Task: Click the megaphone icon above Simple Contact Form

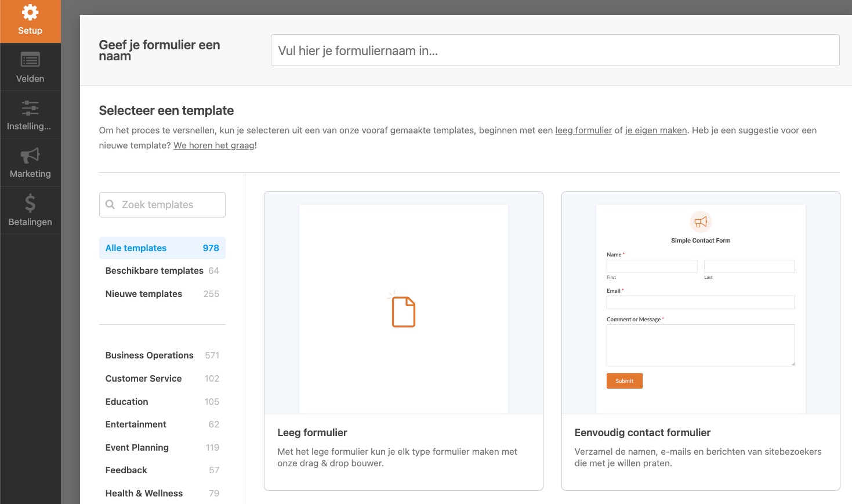Action: click(701, 222)
